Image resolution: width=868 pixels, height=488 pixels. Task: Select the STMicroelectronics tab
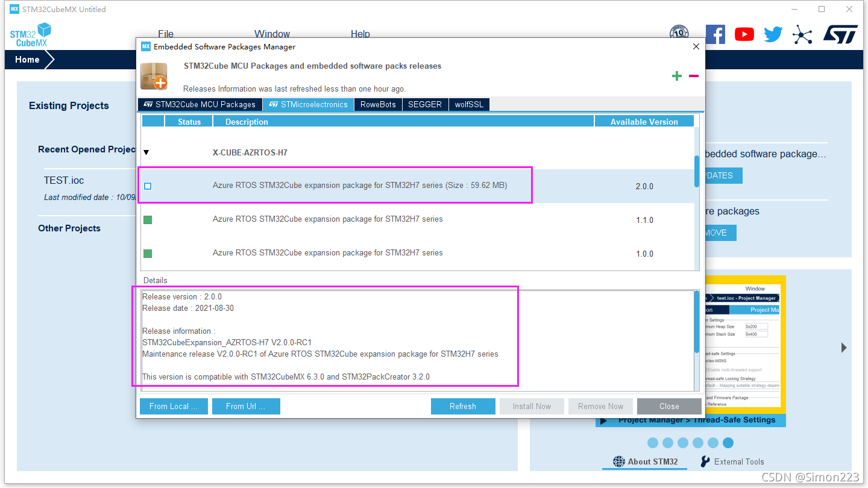point(308,104)
